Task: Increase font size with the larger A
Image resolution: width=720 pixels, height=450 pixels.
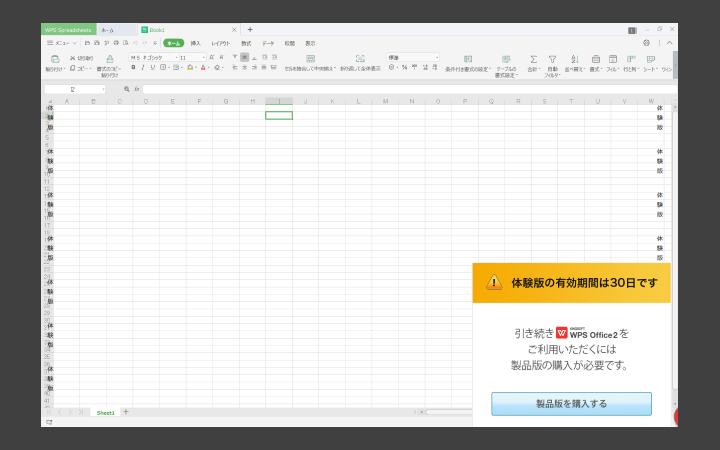Action: [x=212, y=57]
